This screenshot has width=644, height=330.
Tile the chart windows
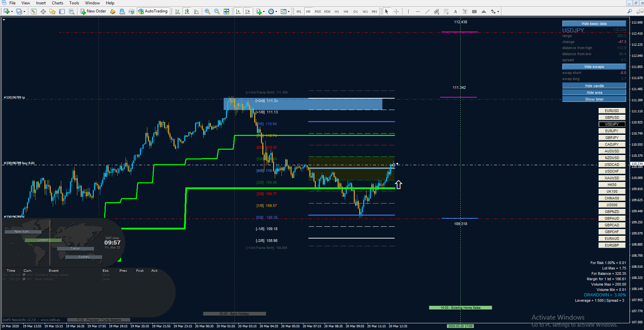click(x=226, y=11)
